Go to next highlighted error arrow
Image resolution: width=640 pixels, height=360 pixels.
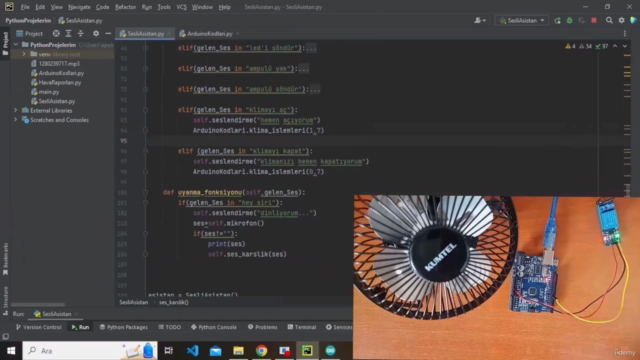[625, 46]
